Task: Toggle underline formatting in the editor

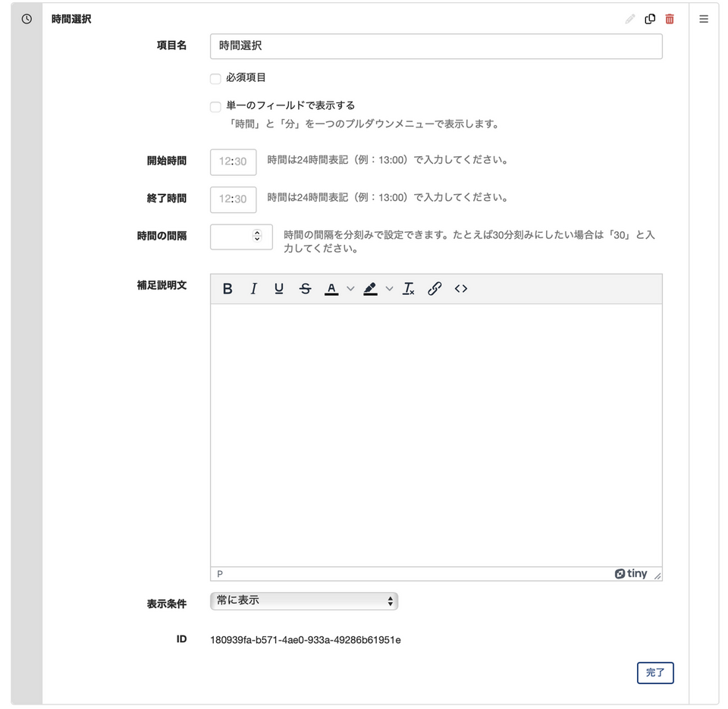Action: coord(279,289)
